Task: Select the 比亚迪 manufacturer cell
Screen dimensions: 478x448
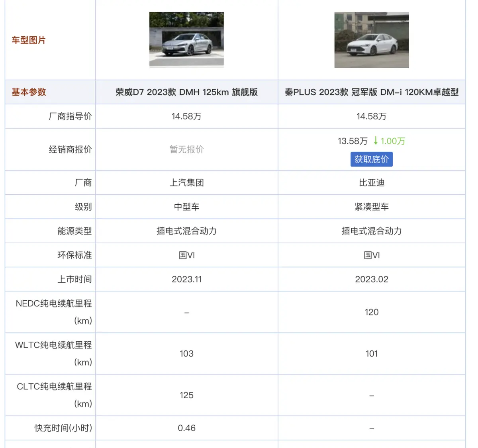Action: click(372, 182)
